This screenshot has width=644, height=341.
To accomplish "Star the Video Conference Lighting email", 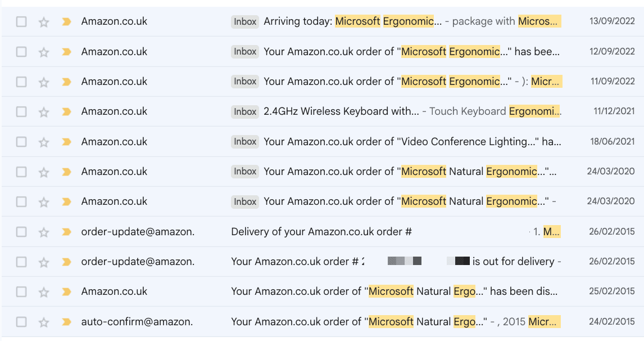I will [43, 141].
